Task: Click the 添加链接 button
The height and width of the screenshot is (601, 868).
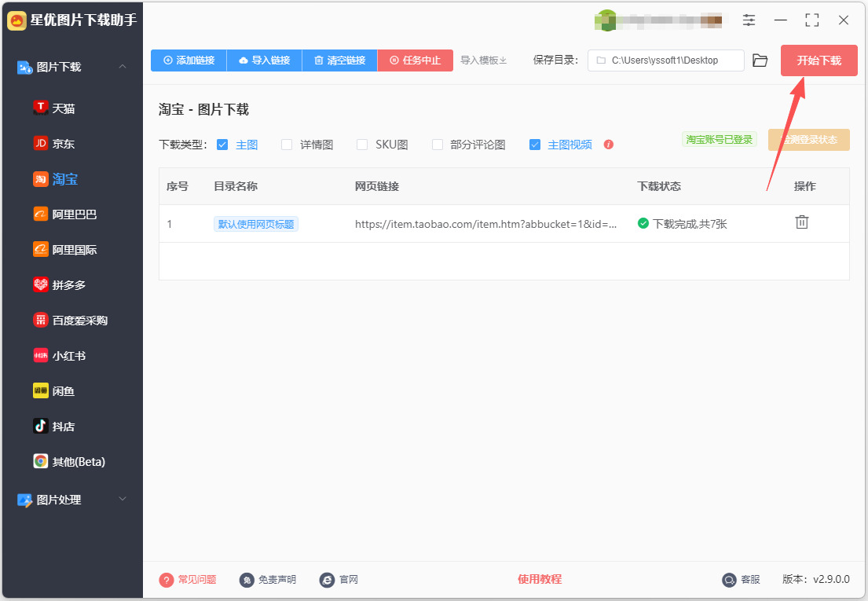Action: (x=189, y=60)
